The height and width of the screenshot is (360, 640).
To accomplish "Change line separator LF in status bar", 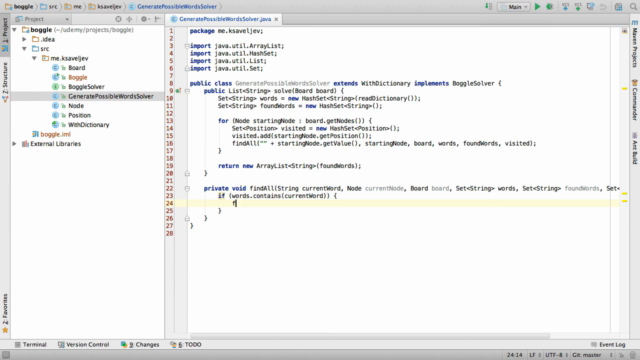I will coord(534,355).
